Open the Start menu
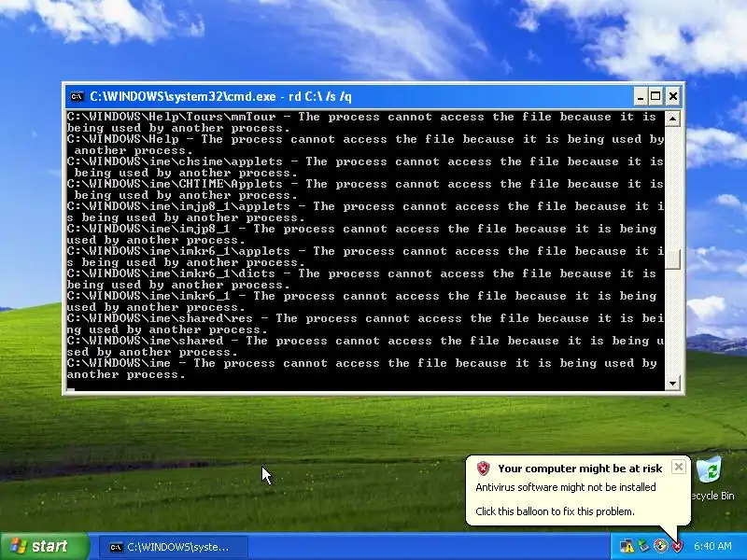Image resolution: width=747 pixels, height=560 pixels. click(44, 546)
